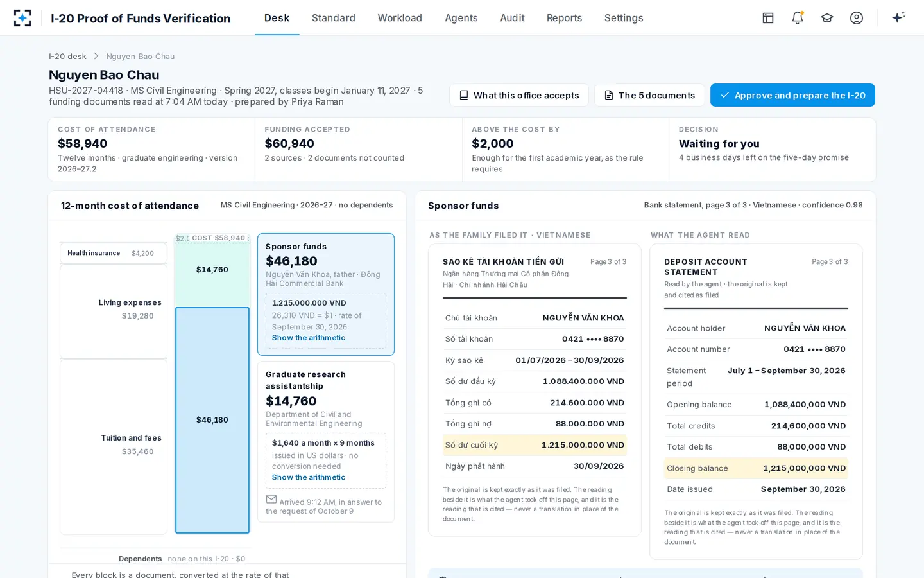
Task: Go to the Settings tab
Action: (624, 18)
